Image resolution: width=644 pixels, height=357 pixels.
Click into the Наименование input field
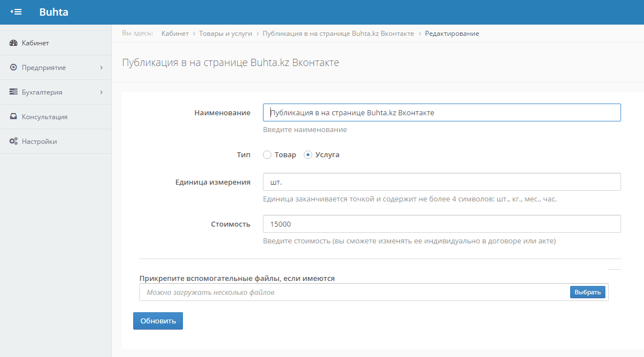tap(441, 112)
